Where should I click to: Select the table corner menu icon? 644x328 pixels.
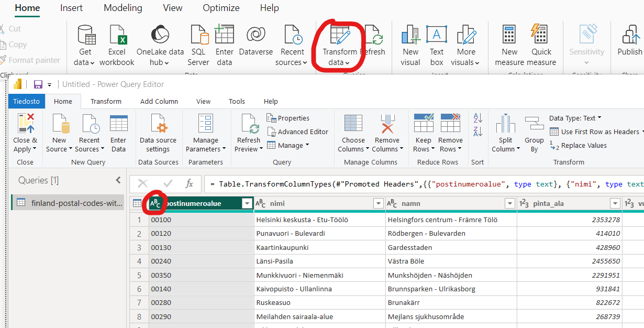coord(137,203)
